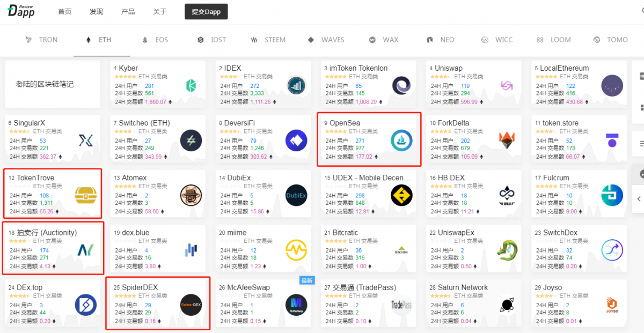Click the ForkDelta fox logo
This screenshot has height=333, width=644.
click(507, 140)
